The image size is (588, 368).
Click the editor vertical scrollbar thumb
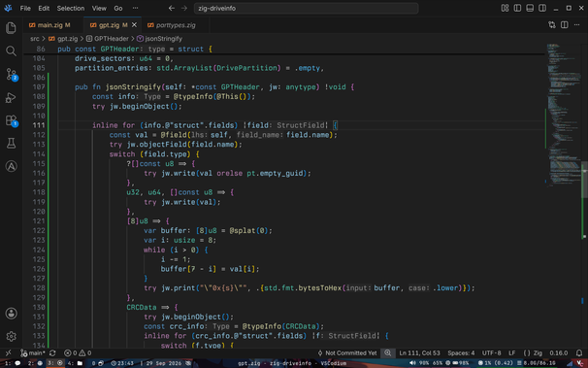coord(584,180)
